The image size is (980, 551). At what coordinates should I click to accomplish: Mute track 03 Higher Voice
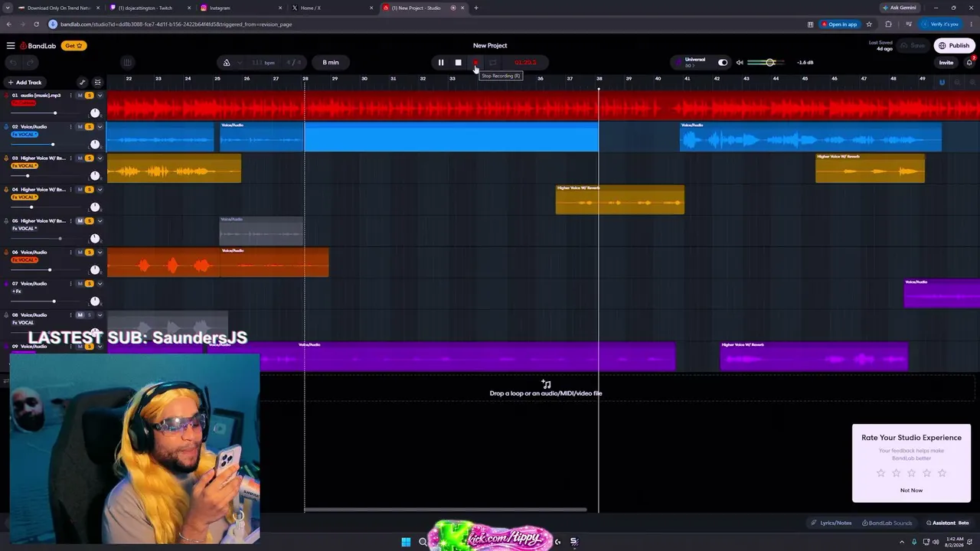[x=80, y=158]
